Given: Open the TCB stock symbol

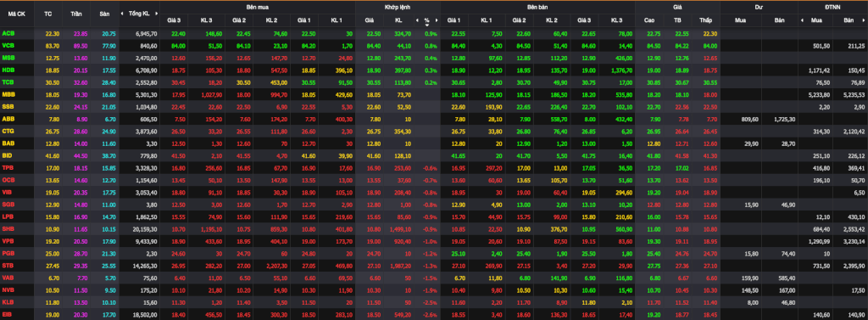Looking at the screenshot, I should coord(8,82).
